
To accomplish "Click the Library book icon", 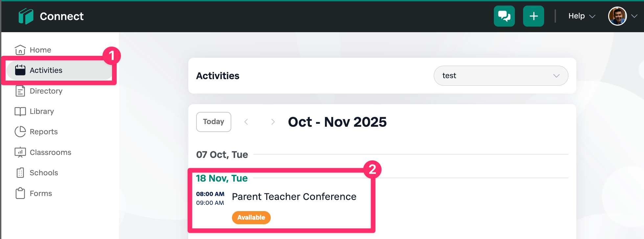I will (x=20, y=112).
